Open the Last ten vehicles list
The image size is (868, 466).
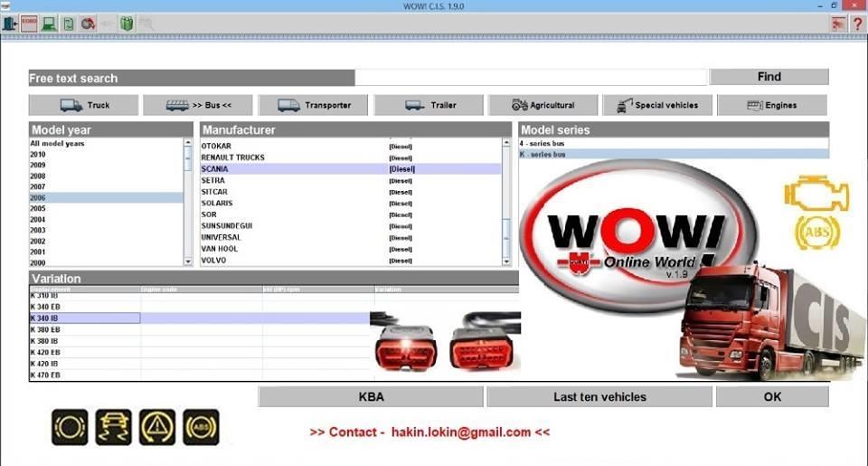[599, 396]
